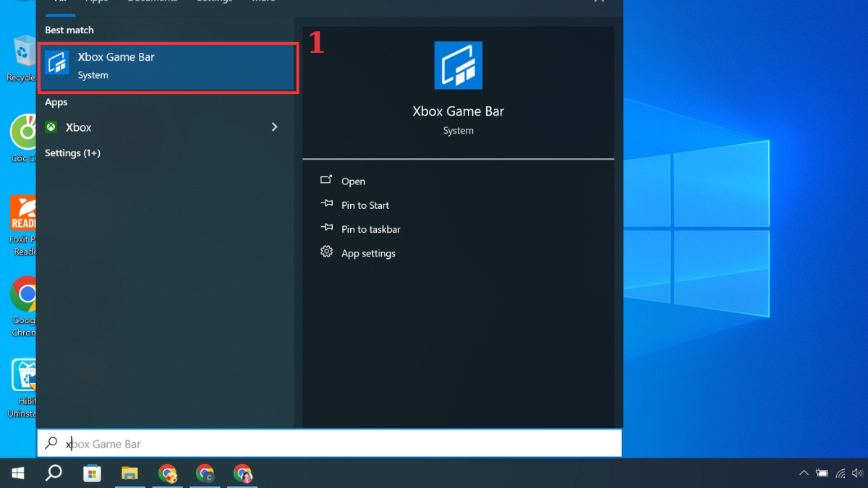
Task: Open Microsoft Store from the taskbar
Action: click(x=91, y=474)
